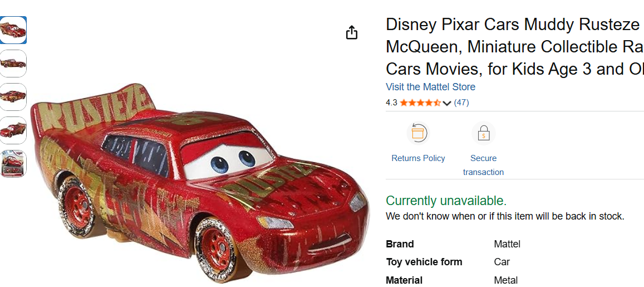Click the Disney Pixar Cars product title
Image resolution: width=644 pixels, height=287 pixels.
click(512, 47)
